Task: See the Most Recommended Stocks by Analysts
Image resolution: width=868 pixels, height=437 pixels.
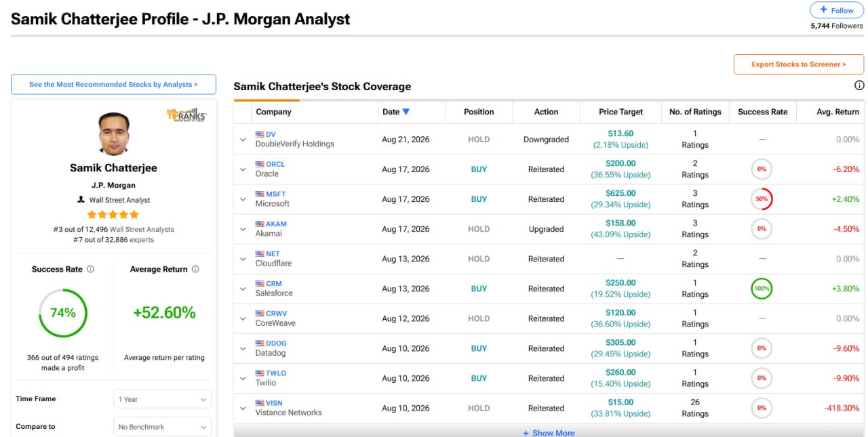Action: 113,85
